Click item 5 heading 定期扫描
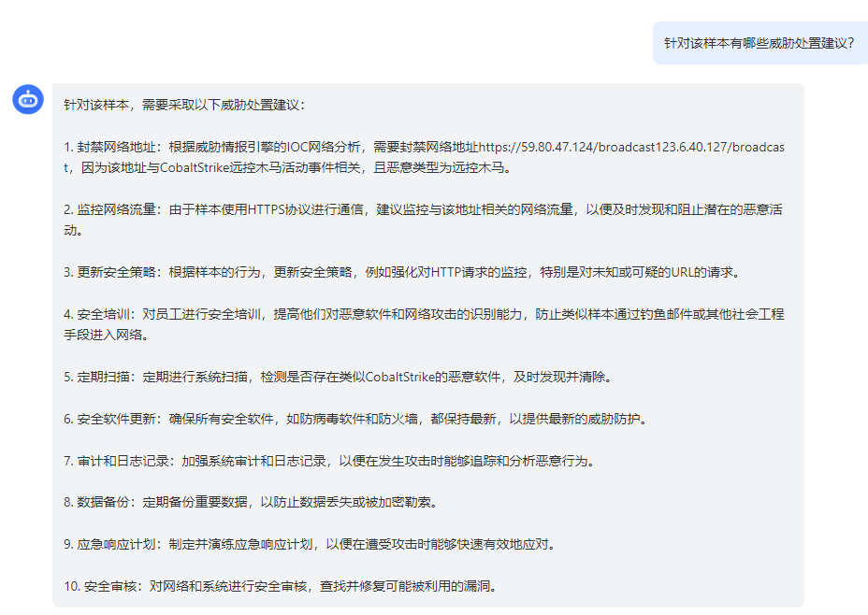Viewport: 868px width, 615px height. 103,378
